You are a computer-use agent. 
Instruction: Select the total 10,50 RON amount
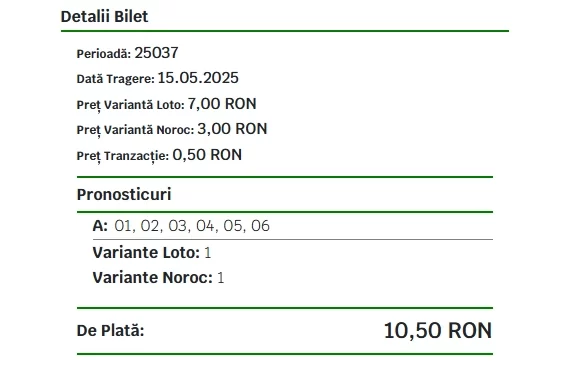point(438,330)
